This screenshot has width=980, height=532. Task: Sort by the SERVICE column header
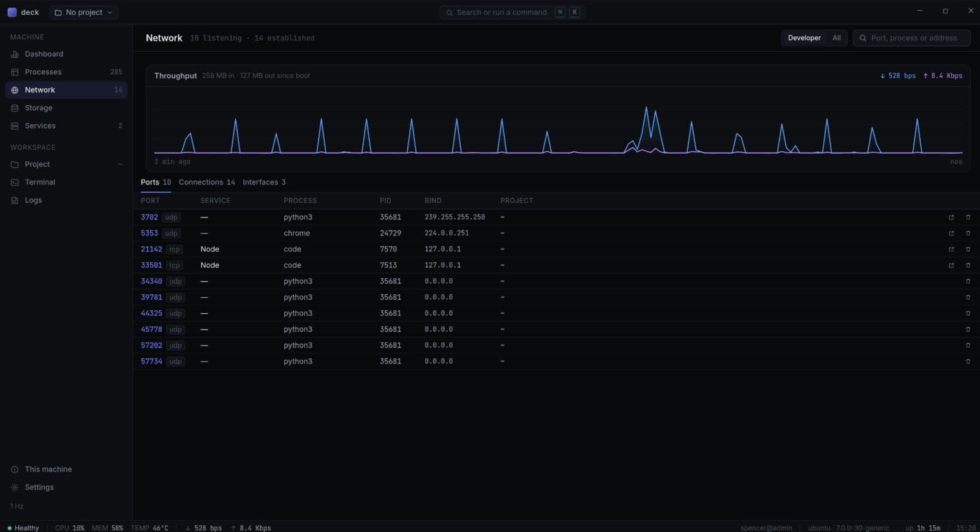pos(216,200)
